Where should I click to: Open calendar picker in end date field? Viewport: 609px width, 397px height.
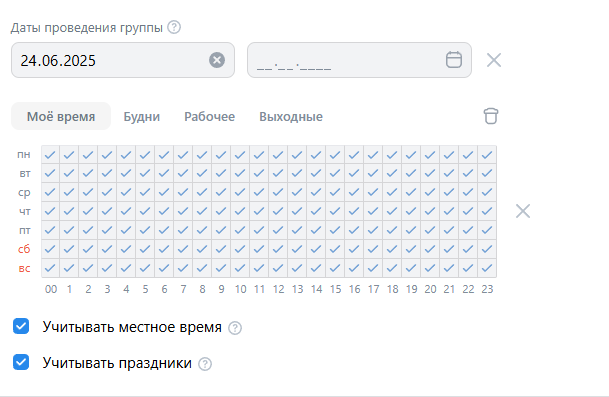coord(454,60)
